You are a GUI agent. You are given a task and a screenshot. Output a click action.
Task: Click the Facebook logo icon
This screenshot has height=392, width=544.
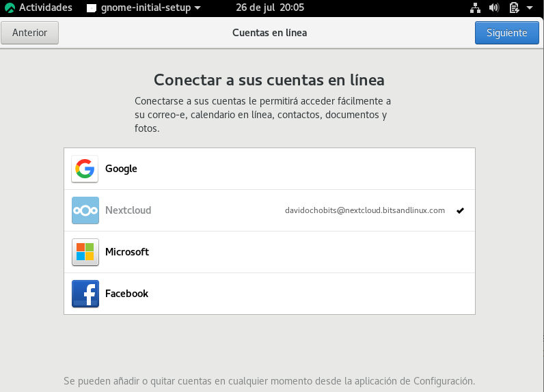pos(85,294)
